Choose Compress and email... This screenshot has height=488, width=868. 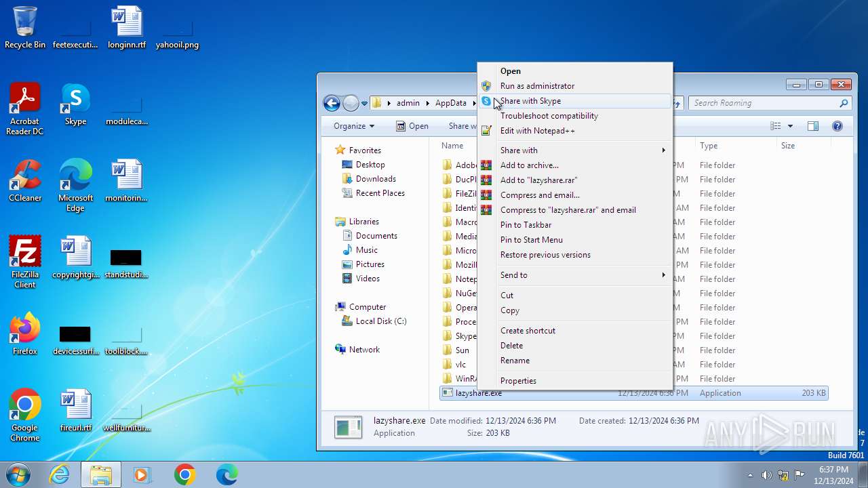(x=575, y=195)
